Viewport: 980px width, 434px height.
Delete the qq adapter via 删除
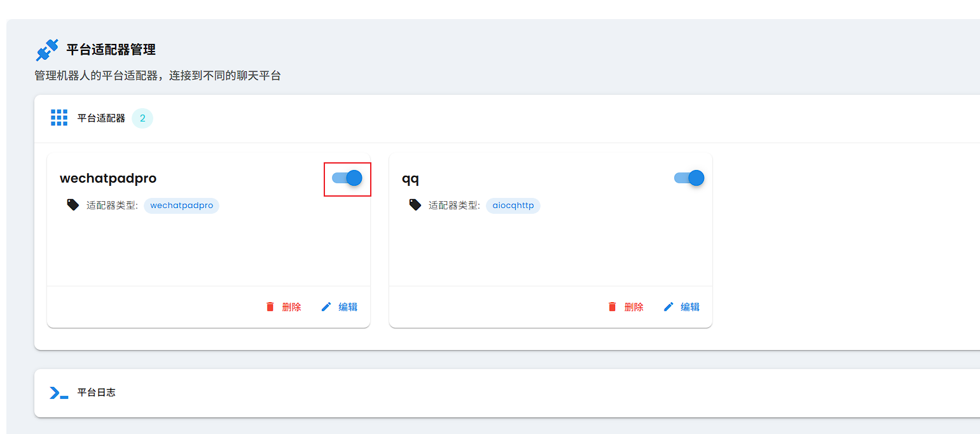(626, 307)
